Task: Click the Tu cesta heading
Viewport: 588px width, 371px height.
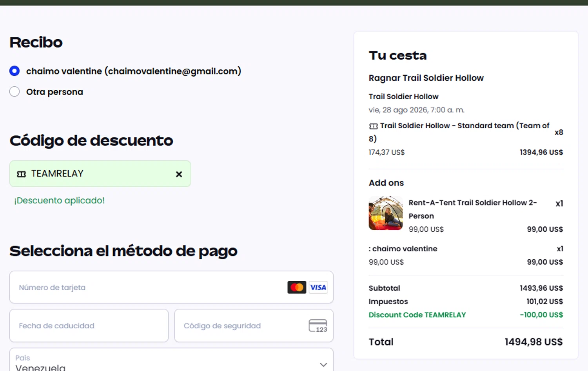Action: tap(397, 55)
